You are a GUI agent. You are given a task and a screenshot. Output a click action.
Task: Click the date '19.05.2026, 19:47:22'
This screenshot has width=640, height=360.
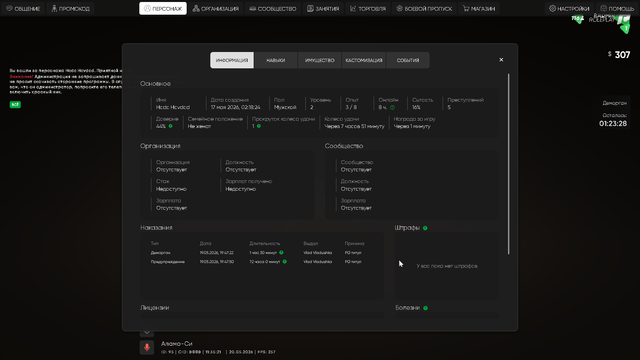coord(217,253)
